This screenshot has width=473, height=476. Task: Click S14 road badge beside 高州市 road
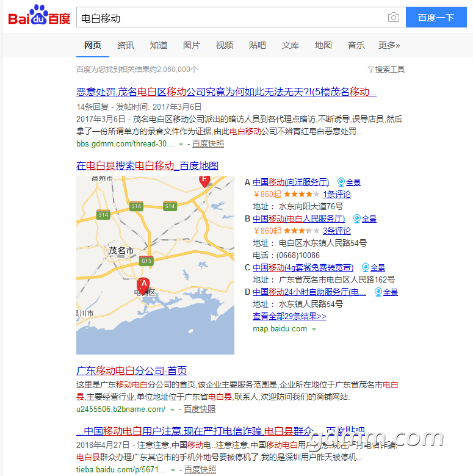(x=103, y=215)
